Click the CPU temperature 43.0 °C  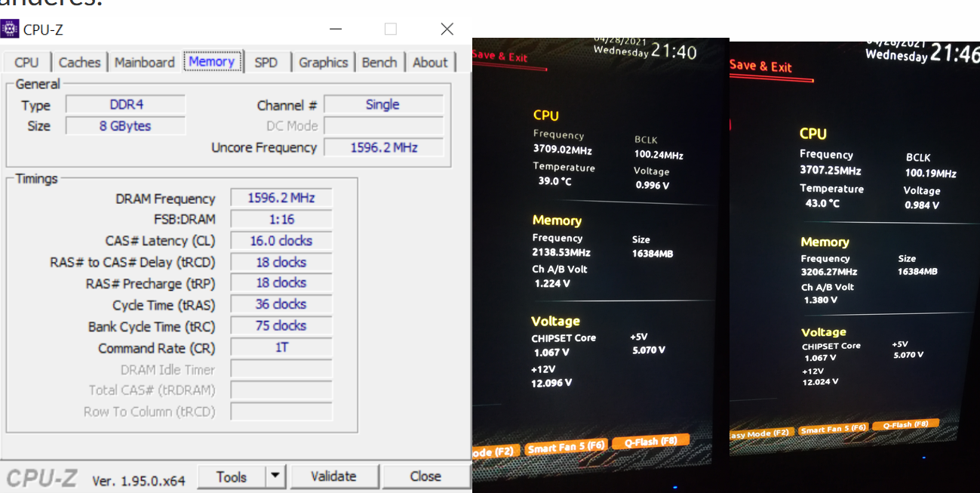click(822, 203)
